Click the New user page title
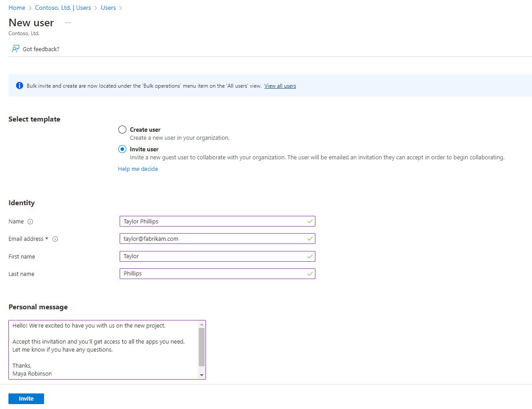Image resolution: width=532 pixels, height=409 pixels. click(31, 23)
